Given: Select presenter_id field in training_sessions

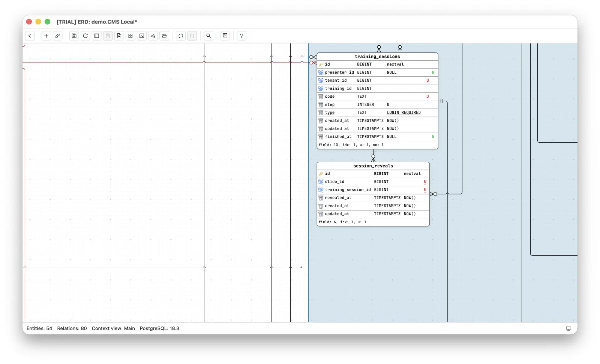Looking at the screenshot, I should [377, 73].
